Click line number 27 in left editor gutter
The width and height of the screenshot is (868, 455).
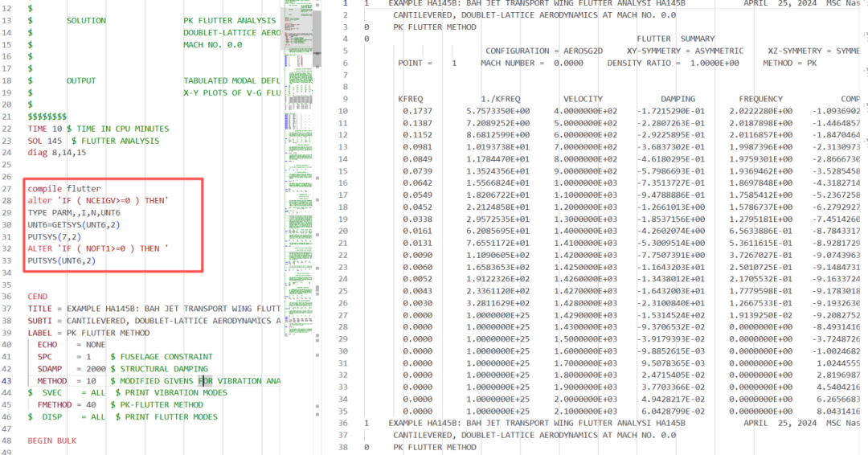pyautogui.click(x=6, y=189)
